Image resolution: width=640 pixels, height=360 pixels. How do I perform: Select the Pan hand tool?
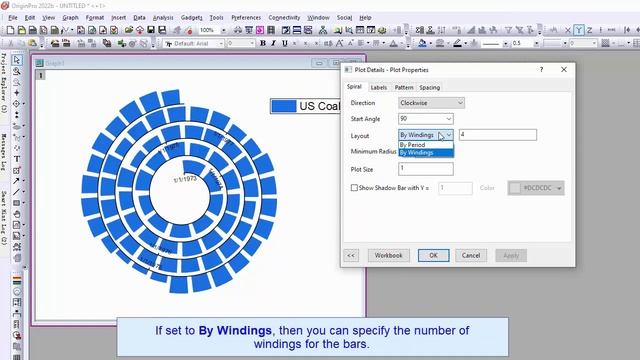16,214
